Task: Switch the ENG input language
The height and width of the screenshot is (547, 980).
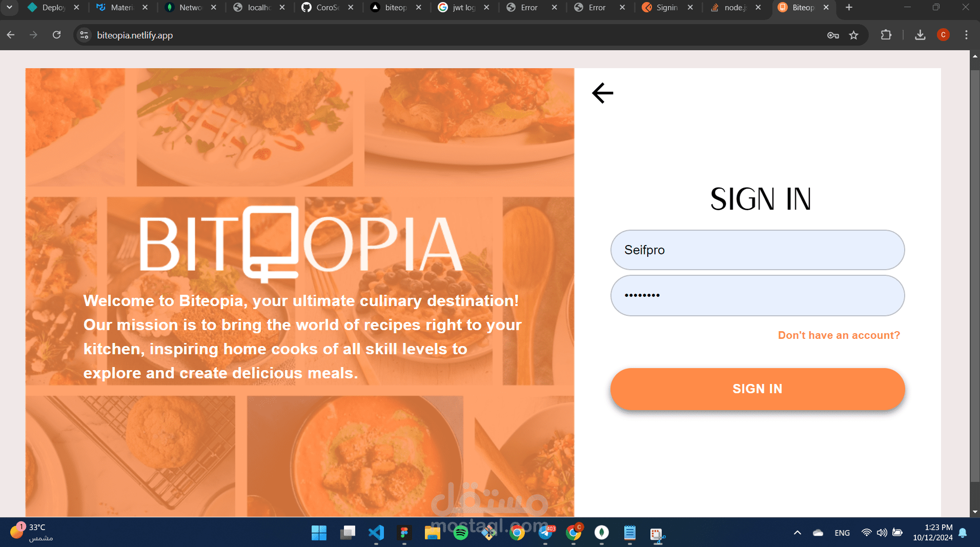Action: (x=842, y=533)
